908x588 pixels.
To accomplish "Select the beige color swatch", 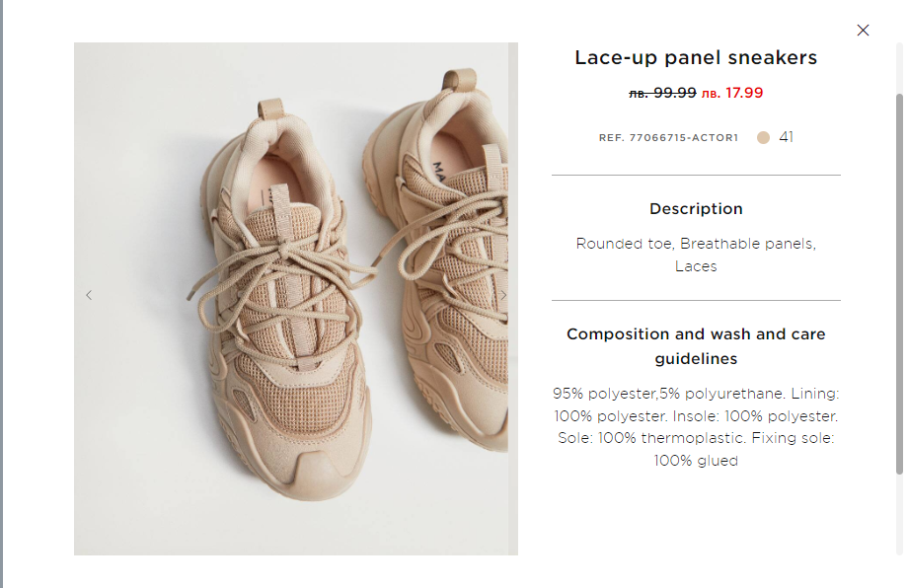I will coord(763,138).
